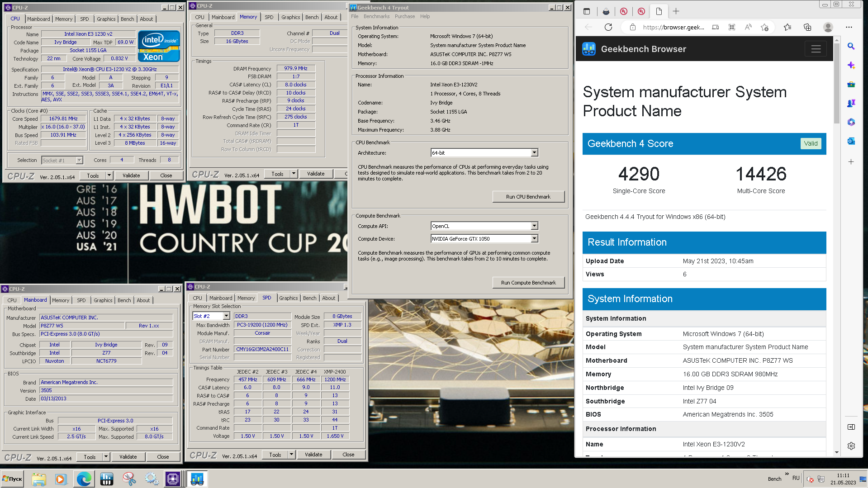Open the Edge profile avatar
Image resolution: width=868 pixels, height=488 pixels.
[828, 27]
